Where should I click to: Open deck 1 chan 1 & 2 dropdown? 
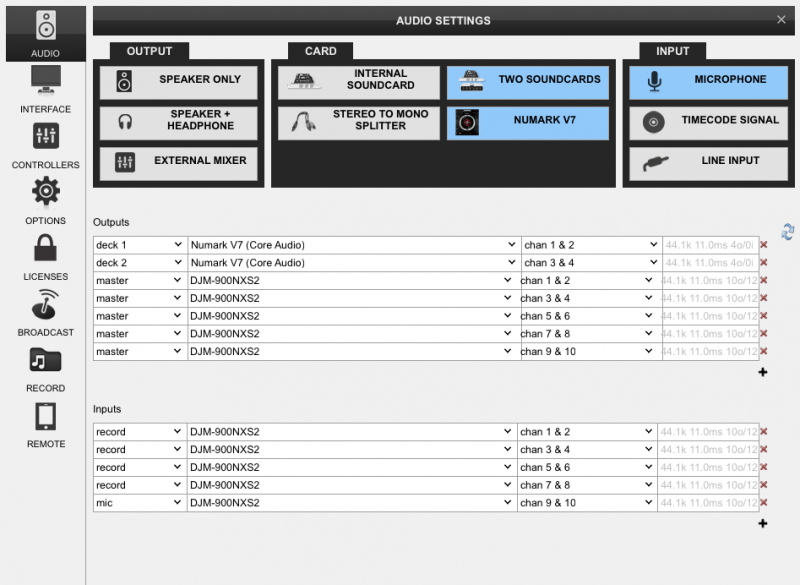pyautogui.click(x=591, y=245)
